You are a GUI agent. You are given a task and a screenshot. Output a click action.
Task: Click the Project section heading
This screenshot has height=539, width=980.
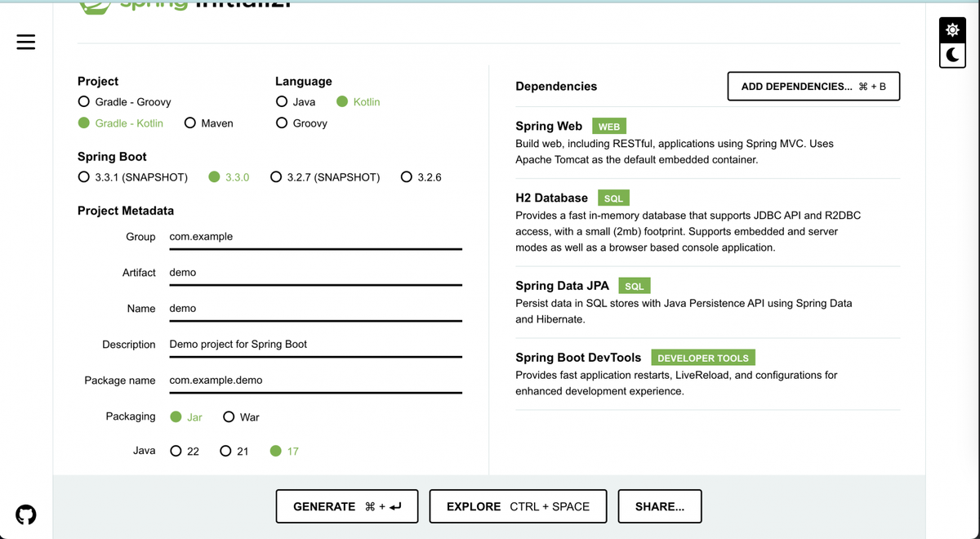(x=98, y=82)
